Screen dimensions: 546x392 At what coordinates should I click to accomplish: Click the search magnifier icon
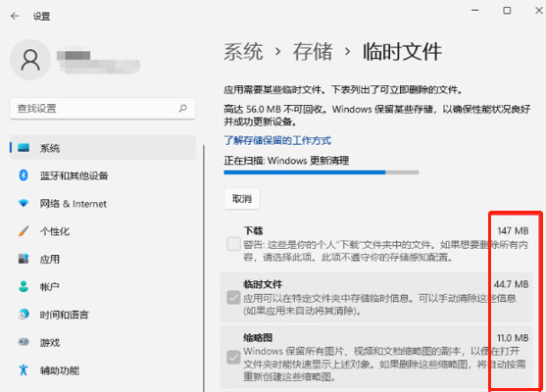(182, 108)
